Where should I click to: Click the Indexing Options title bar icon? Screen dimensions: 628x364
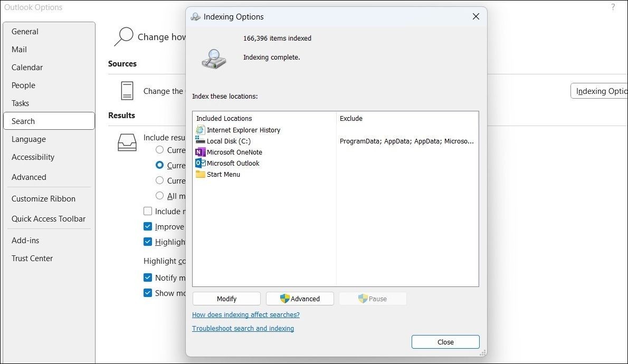[195, 17]
